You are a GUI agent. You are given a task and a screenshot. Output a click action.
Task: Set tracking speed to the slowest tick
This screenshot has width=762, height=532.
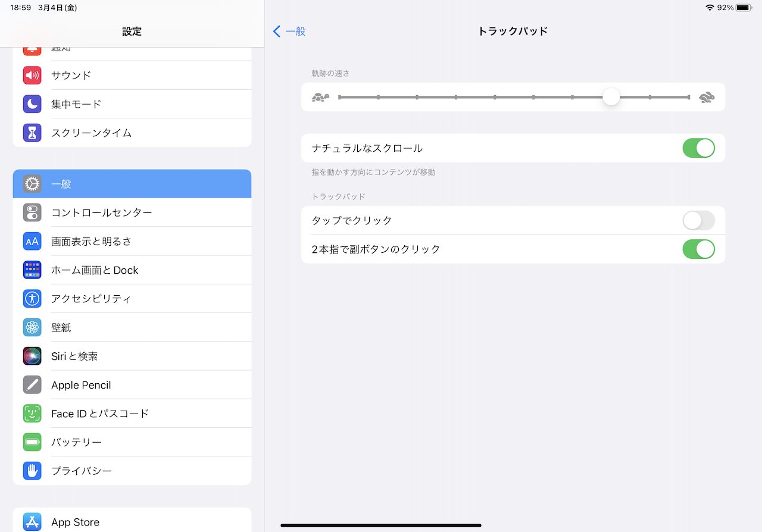(x=339, y=97)
